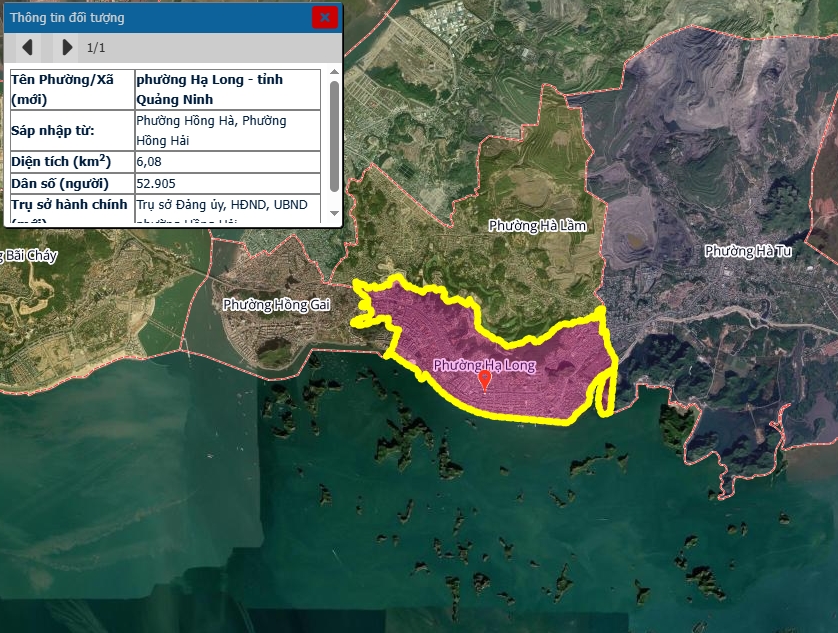Image resolution: width=838 pixels, height=633 pixels.
Task: Select the Phường Hồng Gai map label
Action: (x=275, y=305)
